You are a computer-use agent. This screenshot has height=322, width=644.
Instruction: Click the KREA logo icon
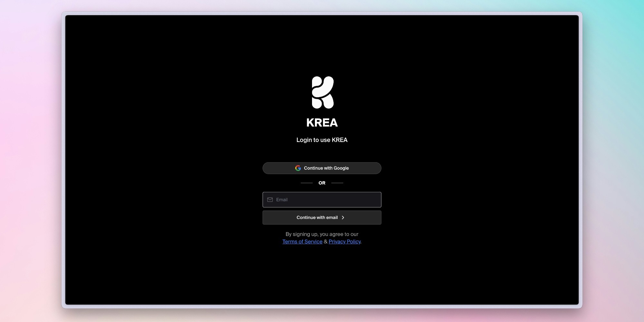[323, 92]
